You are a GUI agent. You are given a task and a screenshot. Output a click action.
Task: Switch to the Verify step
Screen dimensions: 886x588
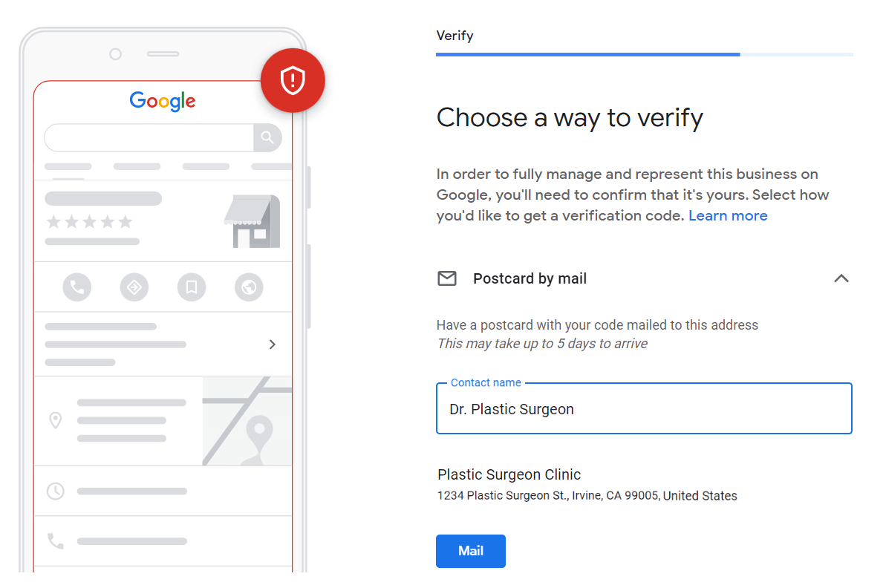455,35
